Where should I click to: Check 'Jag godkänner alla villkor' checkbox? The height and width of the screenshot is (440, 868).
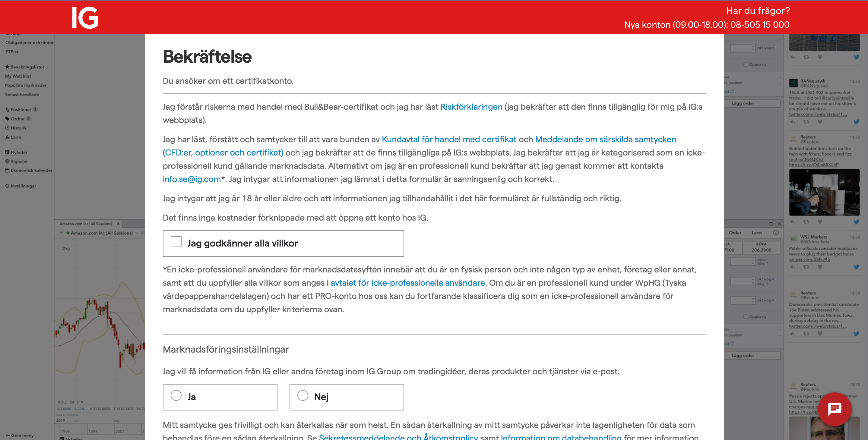click(x=176, y=242)
